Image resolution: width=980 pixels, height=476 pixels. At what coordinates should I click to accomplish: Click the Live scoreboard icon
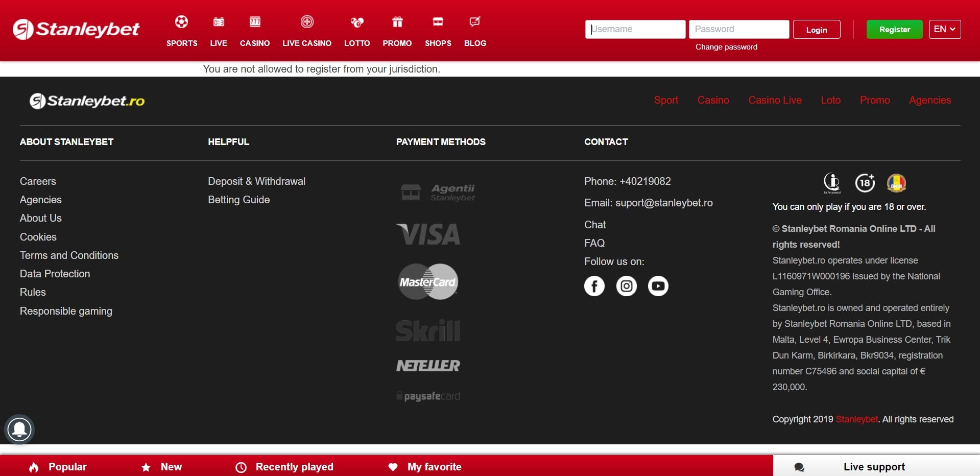(x=219, y=21)
